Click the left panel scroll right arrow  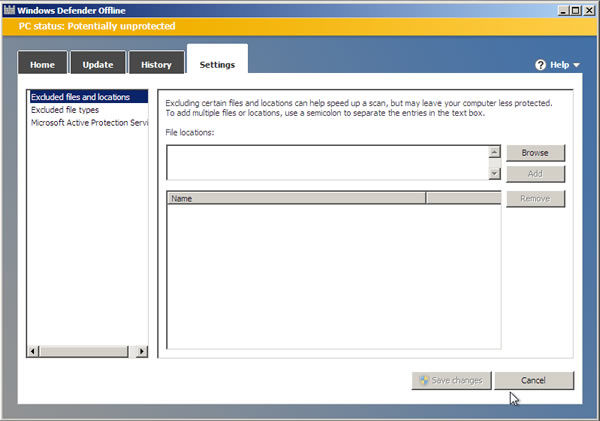pos(142,351)
